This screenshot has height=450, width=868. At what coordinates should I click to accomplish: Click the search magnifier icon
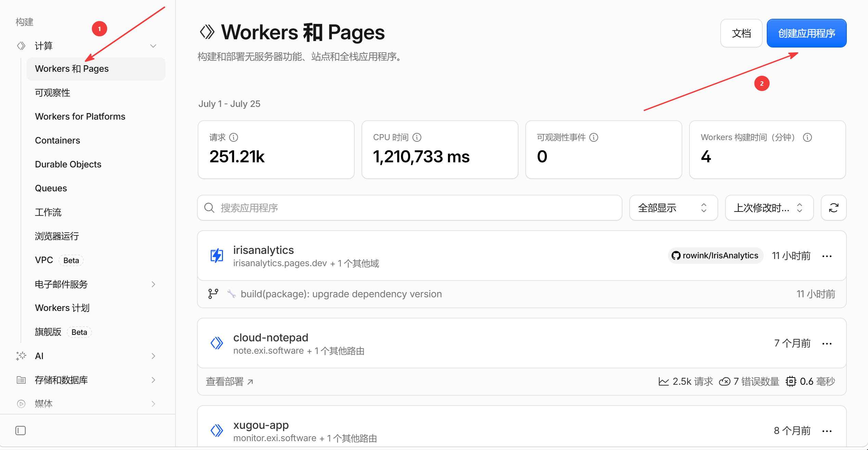209,208
